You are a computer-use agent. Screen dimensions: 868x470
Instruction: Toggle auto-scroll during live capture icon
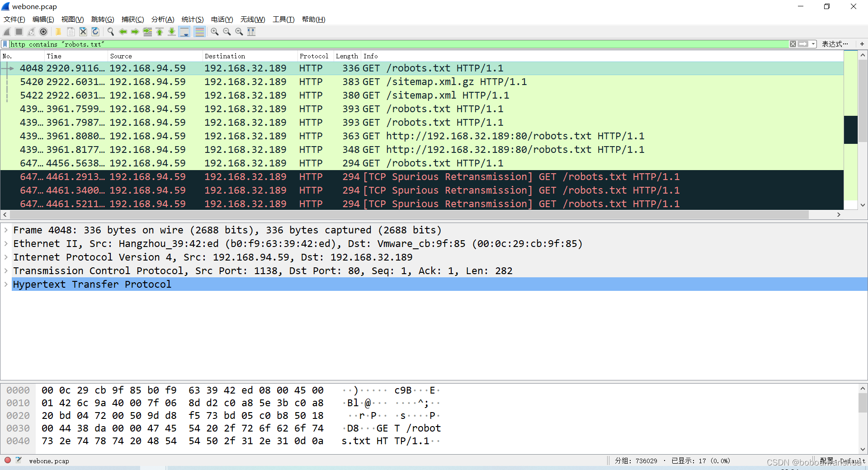184,32
